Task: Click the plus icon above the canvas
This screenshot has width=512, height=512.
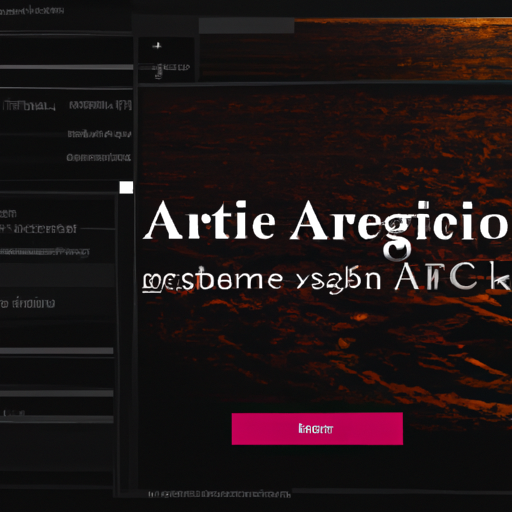Action: click(157, 46)
